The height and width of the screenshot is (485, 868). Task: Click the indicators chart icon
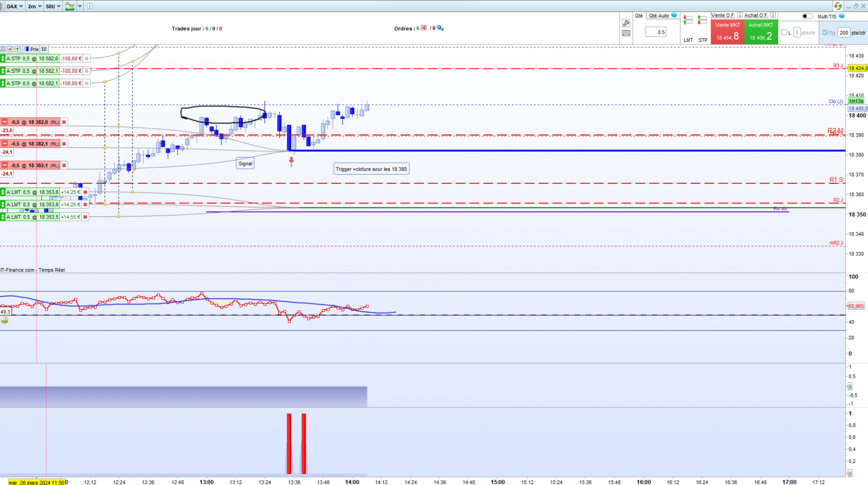point(70,6)
